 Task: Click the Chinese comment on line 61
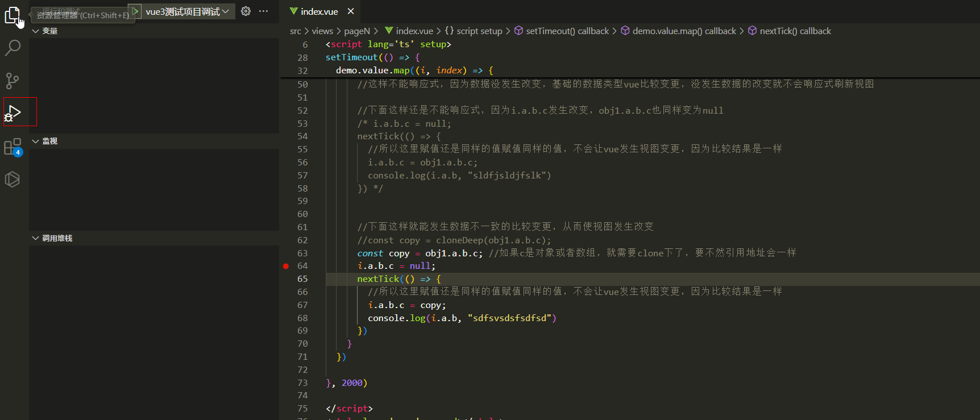click(505, 227)
